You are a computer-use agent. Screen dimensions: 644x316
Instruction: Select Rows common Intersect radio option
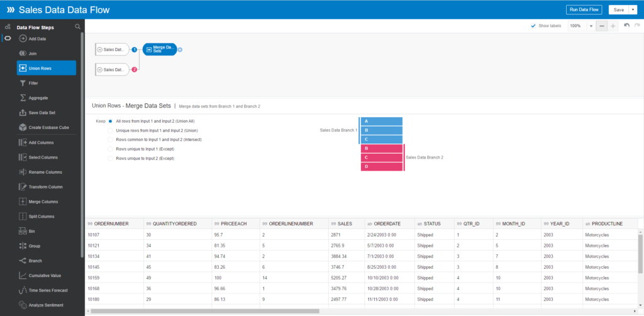[110, 140]
